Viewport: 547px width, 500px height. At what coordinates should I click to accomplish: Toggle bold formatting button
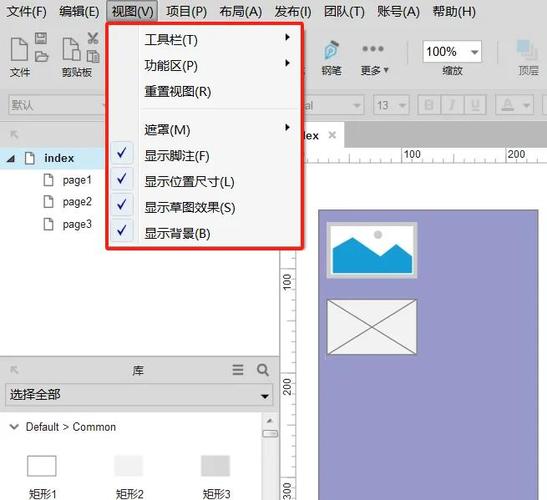point(429,105)
